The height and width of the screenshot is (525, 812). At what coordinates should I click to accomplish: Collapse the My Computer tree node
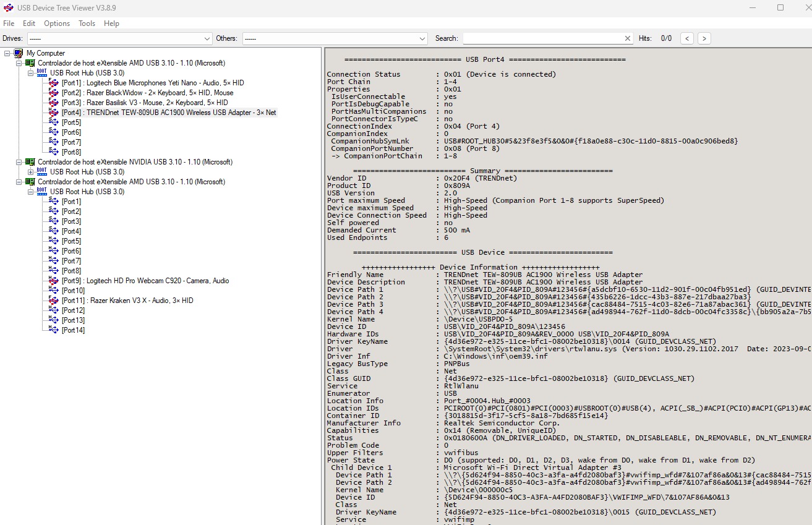7,53
